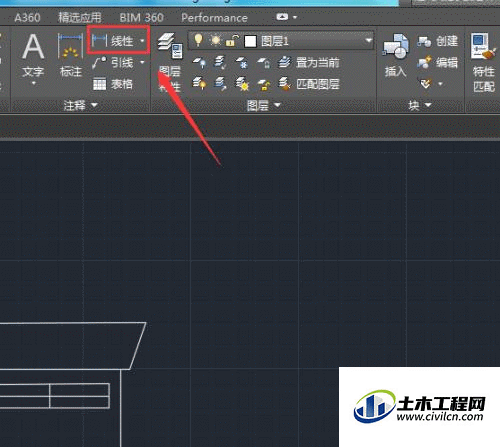Click 特性匹配 match properties tool

click(484, 62)
